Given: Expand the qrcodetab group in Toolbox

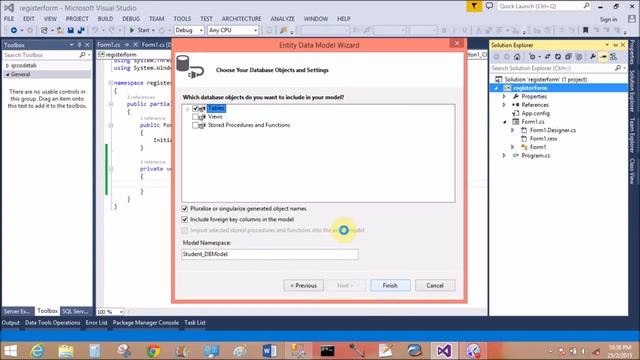Looking at the screenshot, I should (x=7, y=65).
